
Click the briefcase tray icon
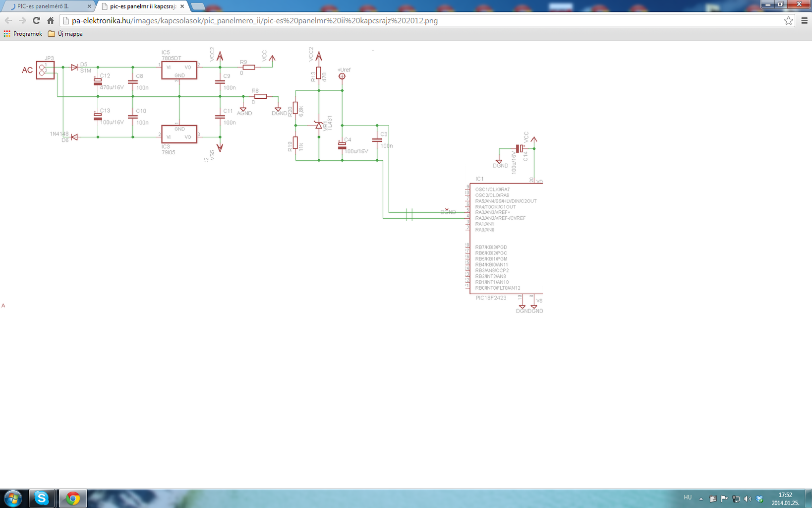713,499
